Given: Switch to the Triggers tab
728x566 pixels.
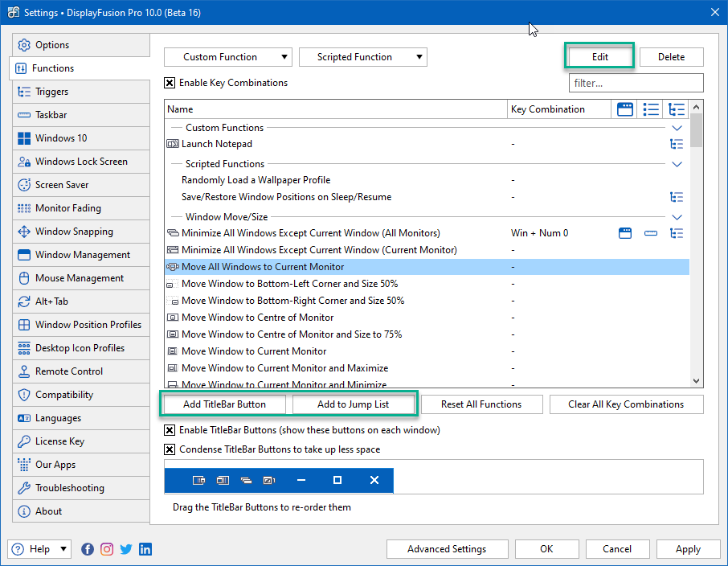Looking at the screenshot, I should (81, 92).
